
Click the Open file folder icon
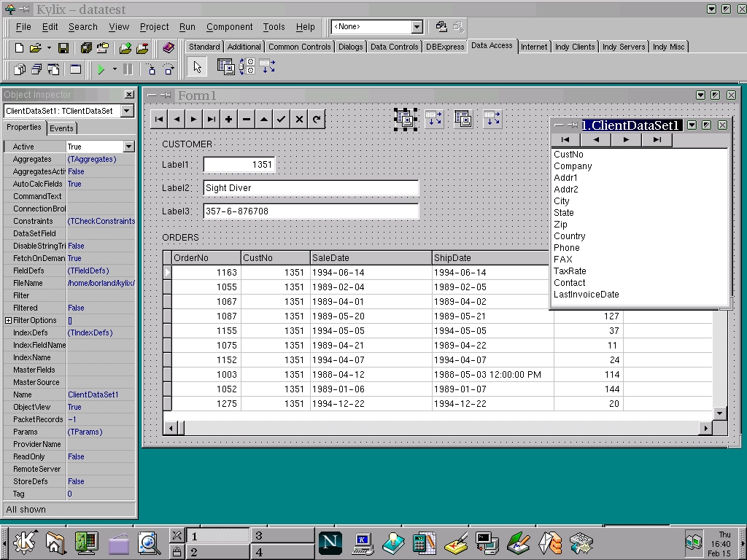(35, 47)
